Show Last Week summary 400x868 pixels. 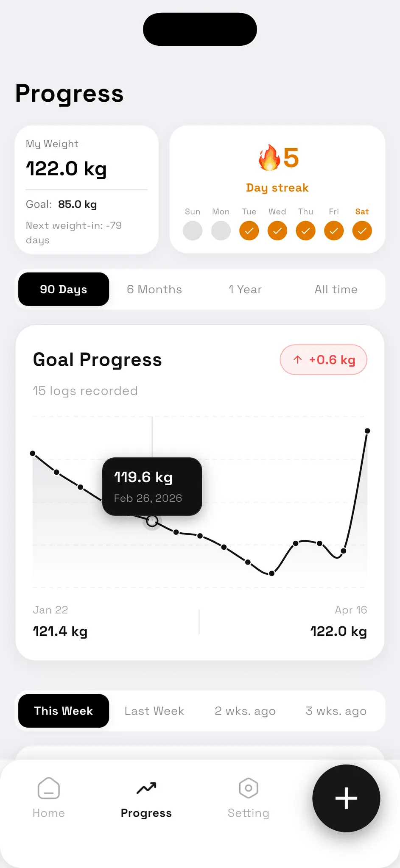pyautogui.click(x=154, y=711)
